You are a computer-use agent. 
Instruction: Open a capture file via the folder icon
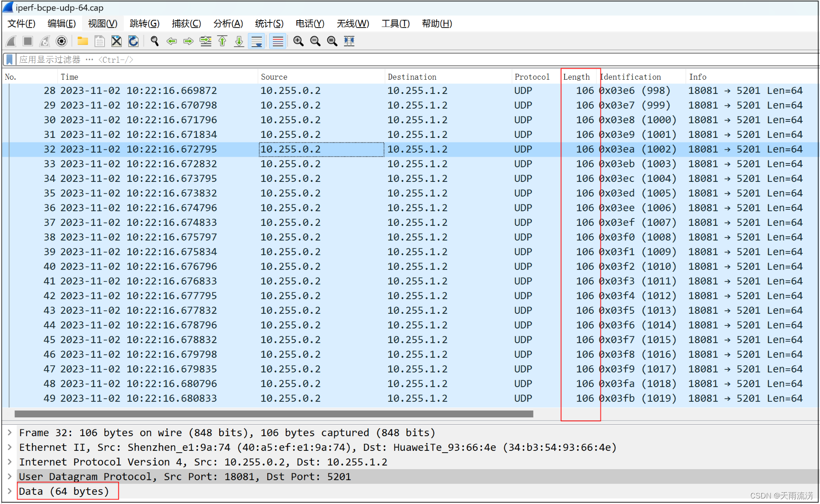83,41
